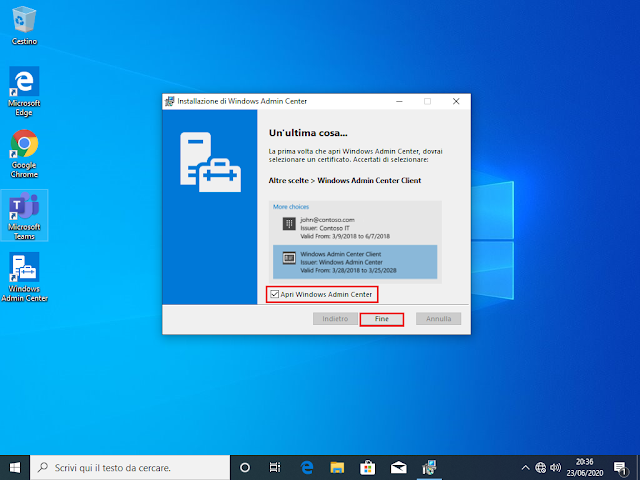
Task: Open the notification center icon
Action: pyautogui.click(x=620, y=468)
